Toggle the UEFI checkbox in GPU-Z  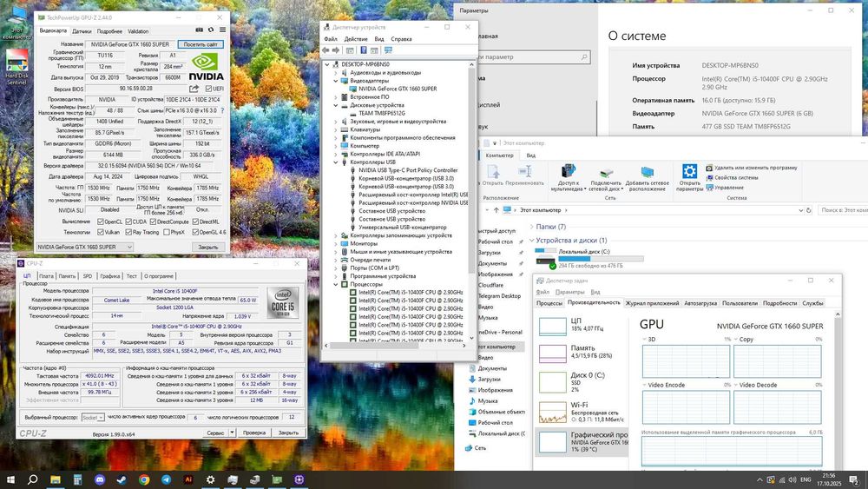point(208,89)
